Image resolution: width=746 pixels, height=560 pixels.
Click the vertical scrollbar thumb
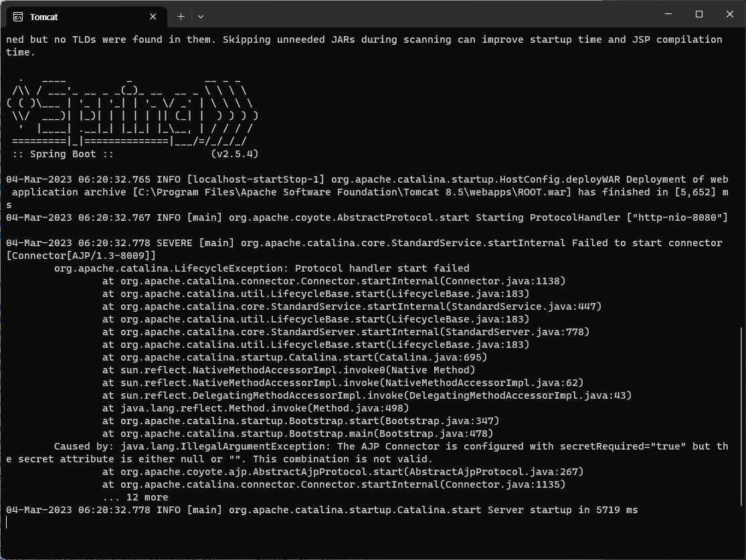click(x=741, y=416)
